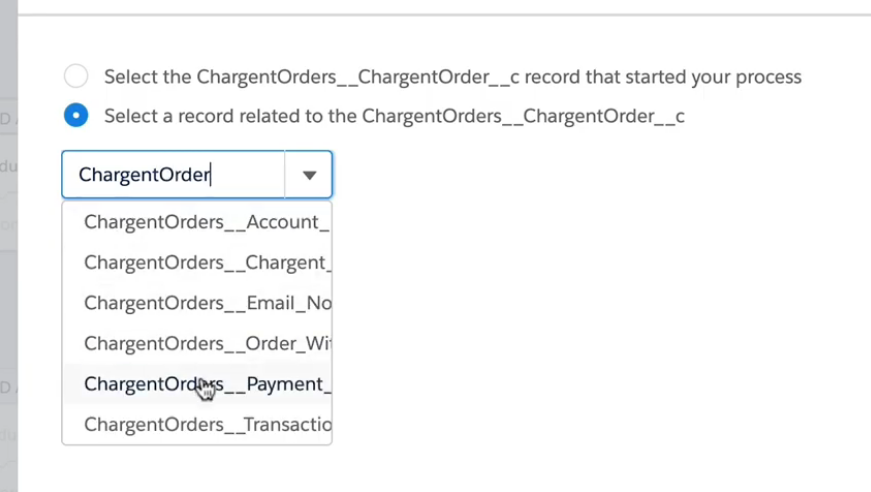Select the highlighted ChargentOrders__Payment_ option

click(x=206, y=384)
